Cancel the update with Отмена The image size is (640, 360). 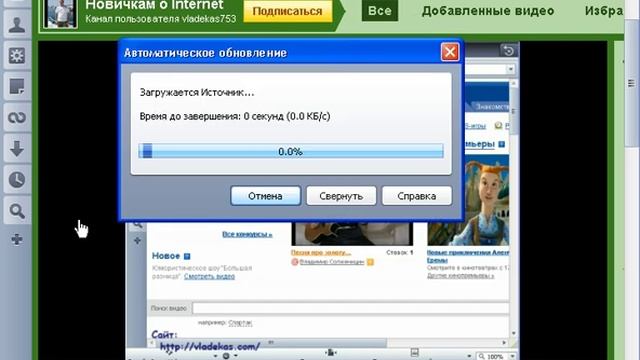pos(265,196)
